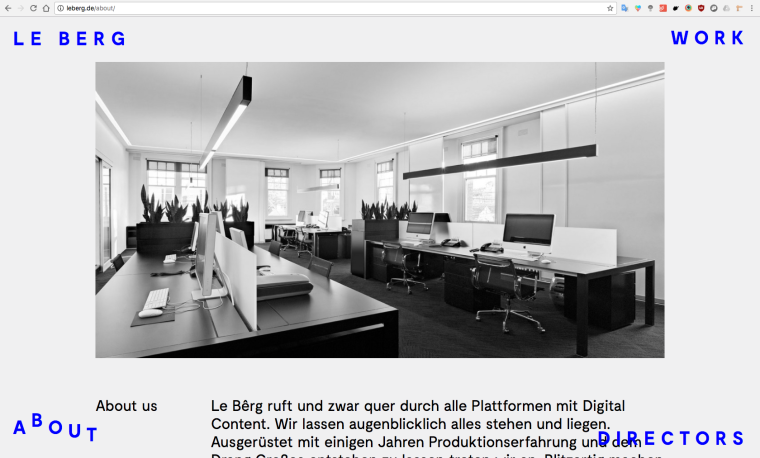Open the Chrome three-dot menu
This screenshot has height=458, width=760.
752,8
